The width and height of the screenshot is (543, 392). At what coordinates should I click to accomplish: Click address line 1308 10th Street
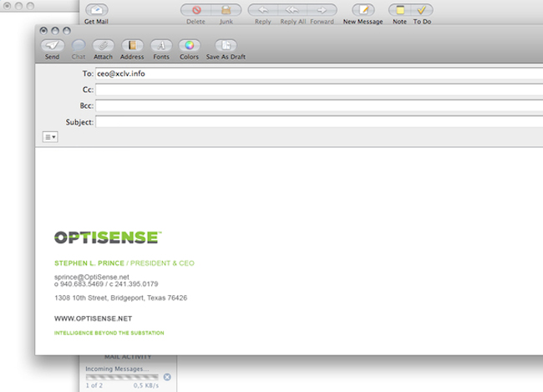click(x=120, y=298)
